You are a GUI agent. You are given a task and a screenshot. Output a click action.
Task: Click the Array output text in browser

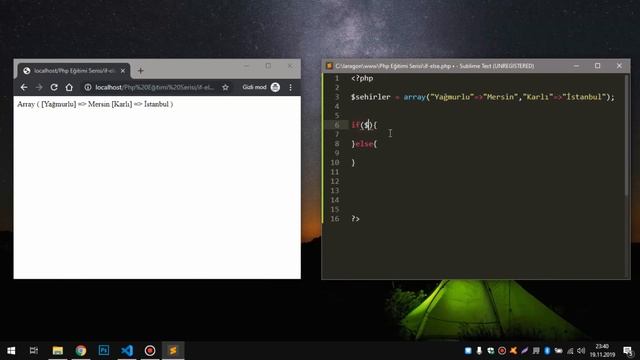click(x=95, y=104)
